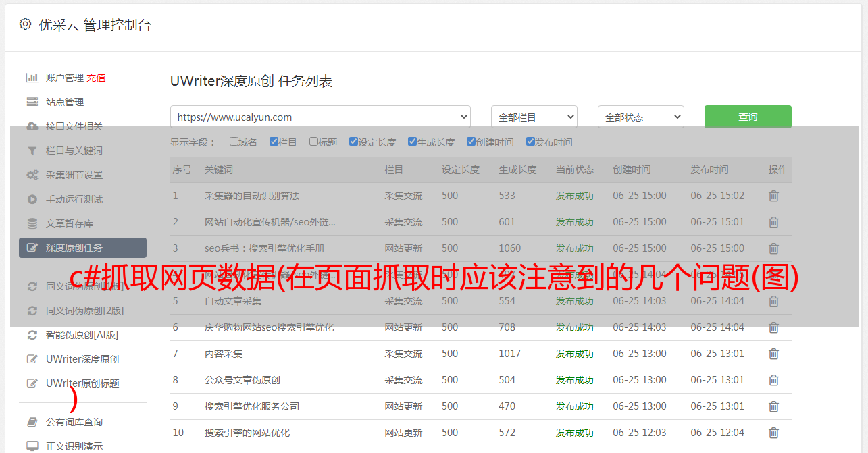Delete row 1 using its trash icon
This screenshot has width=868, height=453.
coord(773,196)
